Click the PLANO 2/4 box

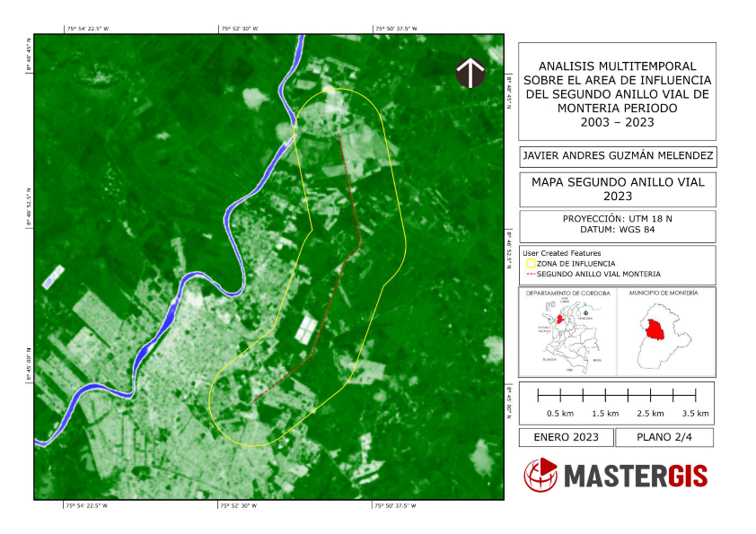click(x=664, y=437)
